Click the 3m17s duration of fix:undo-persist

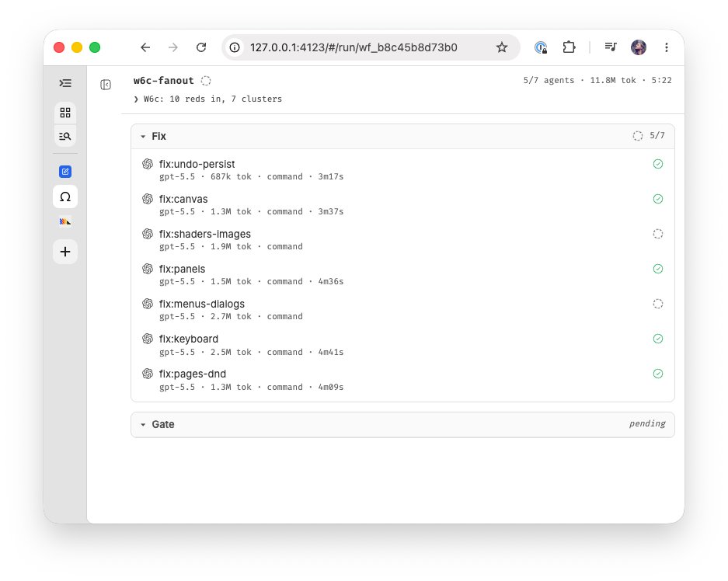coord(330,177)
